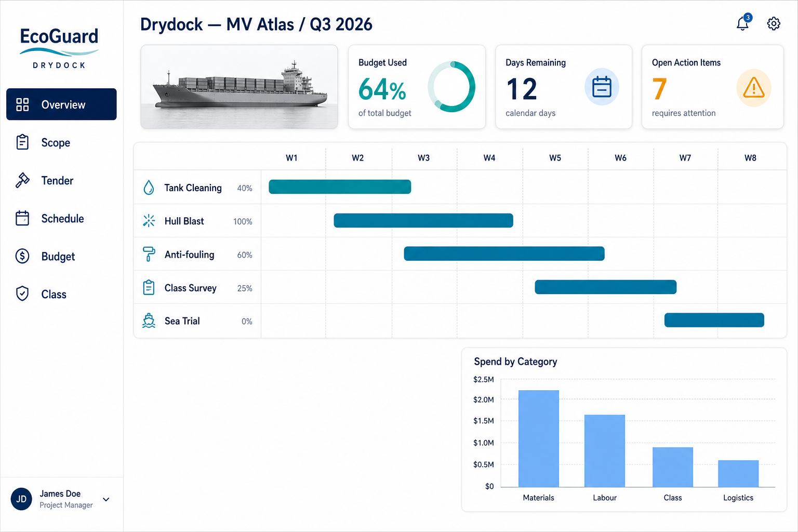Click the Anti-fouling paint roller icon

[x=149, y=254]
